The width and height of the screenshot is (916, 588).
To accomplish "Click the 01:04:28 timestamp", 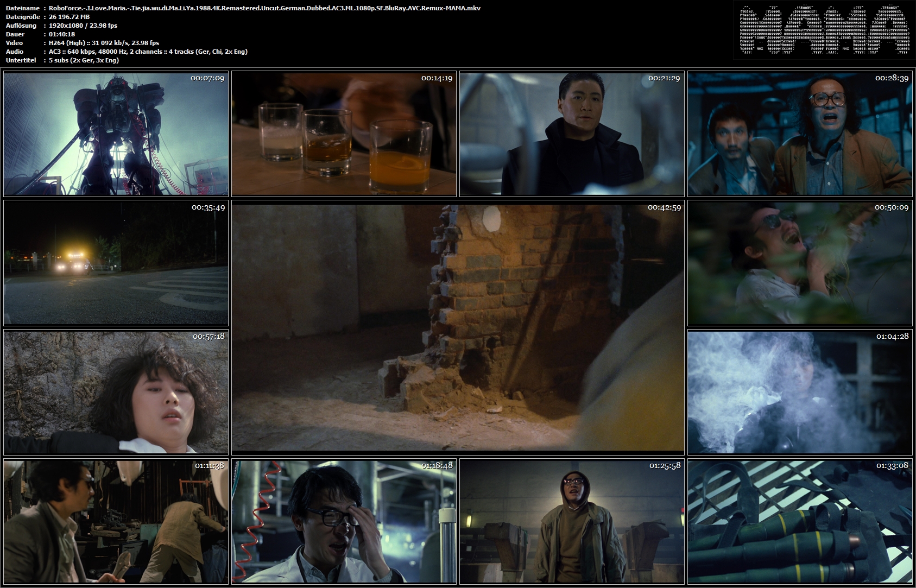I will (x=892, y=337).
